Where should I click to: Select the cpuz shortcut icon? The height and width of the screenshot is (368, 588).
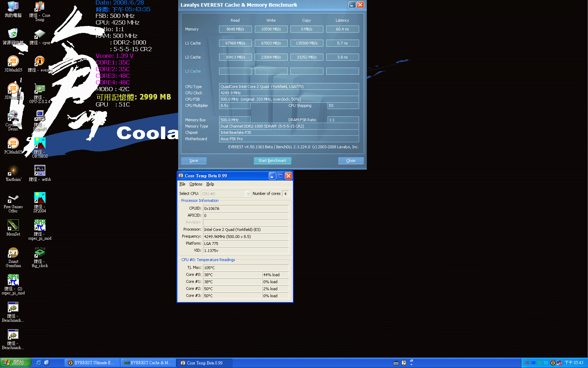pos(40,37)
